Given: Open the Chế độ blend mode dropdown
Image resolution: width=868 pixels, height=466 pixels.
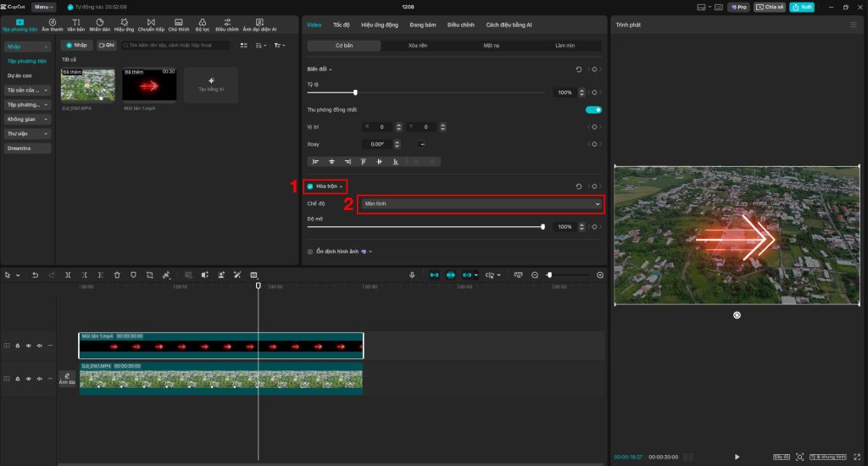Looking at the screenshot, I should click(x=481, y=203).
